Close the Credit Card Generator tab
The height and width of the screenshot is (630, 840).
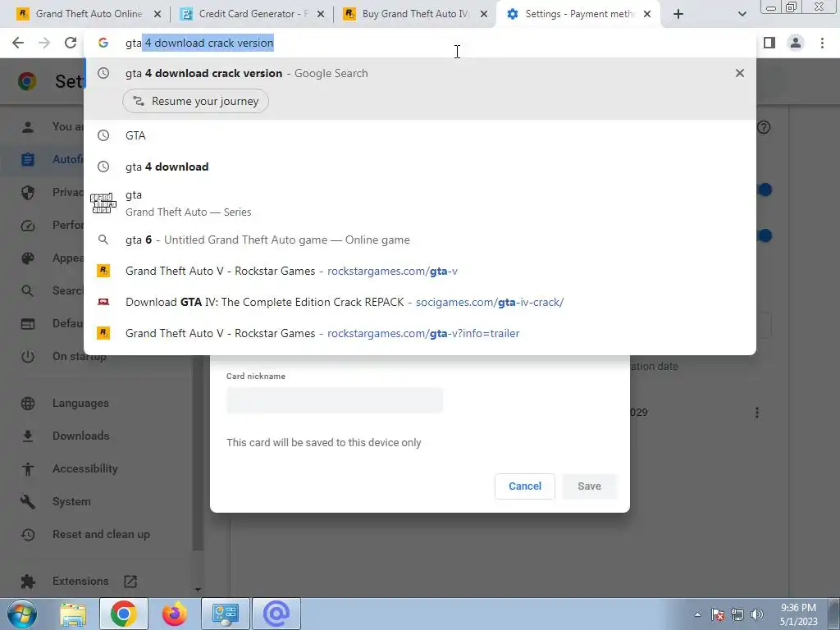321,14
